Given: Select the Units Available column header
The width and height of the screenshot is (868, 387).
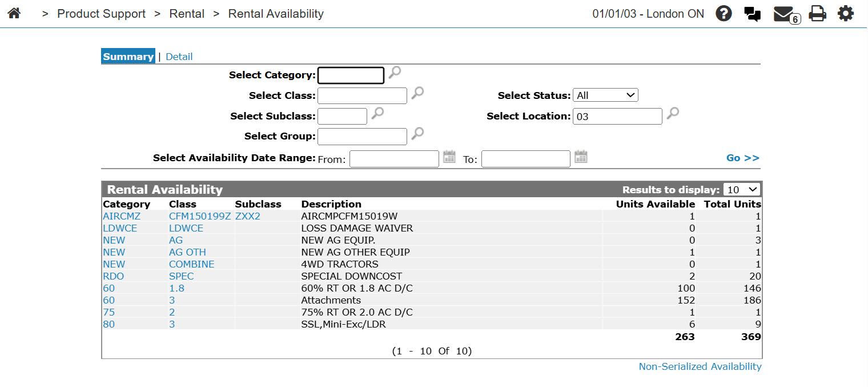Looking at the screenshot, I should pyautogui.click(x=656, y=204).
